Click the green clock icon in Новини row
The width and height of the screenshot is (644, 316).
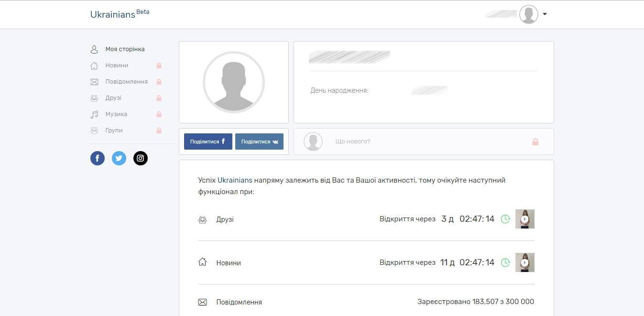point(505,262)
